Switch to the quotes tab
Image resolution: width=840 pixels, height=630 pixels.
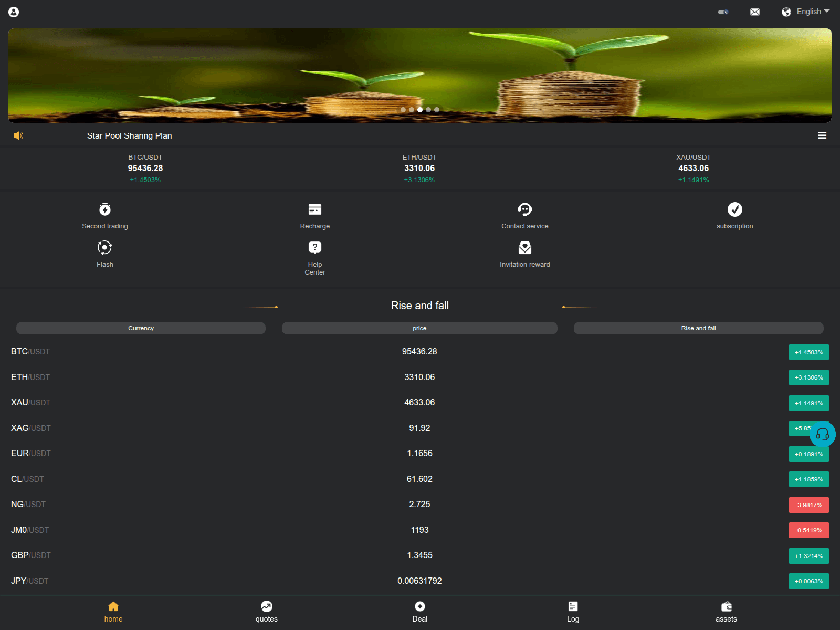point(266,612)
